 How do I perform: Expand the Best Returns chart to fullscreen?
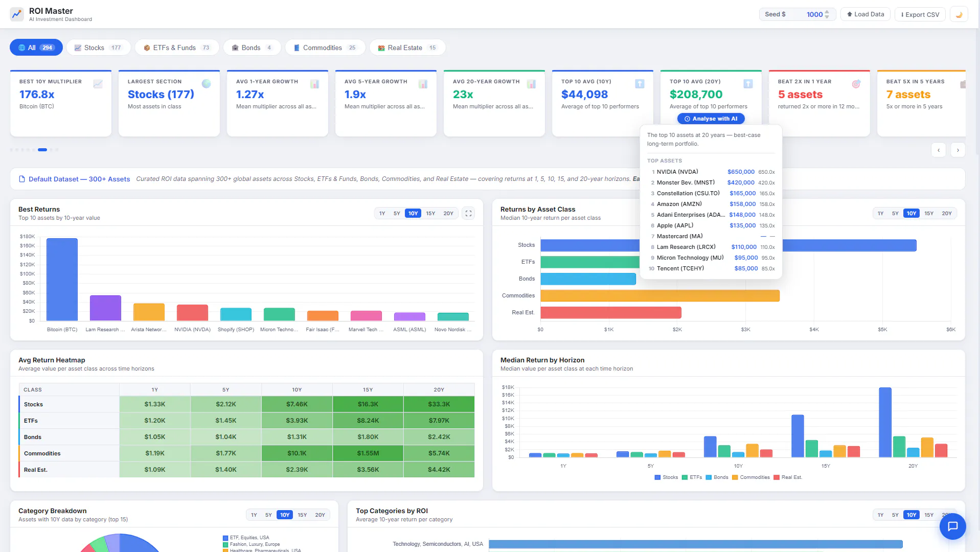coord(468,213)
